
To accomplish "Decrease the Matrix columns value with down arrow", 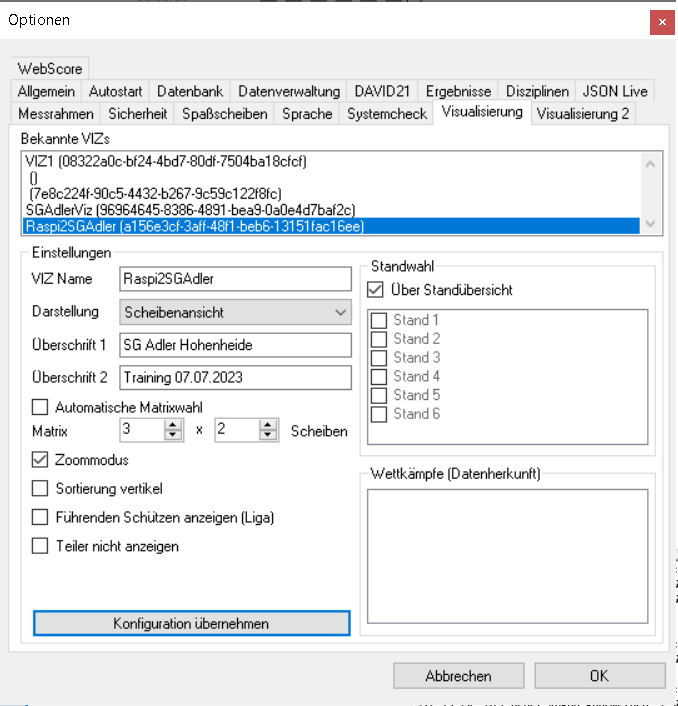I will pos(173,436).
